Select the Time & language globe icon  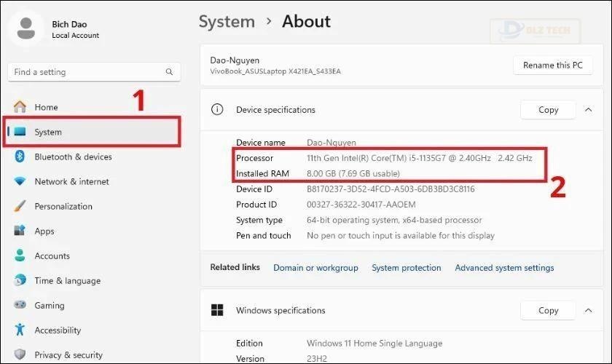(20, 280)
